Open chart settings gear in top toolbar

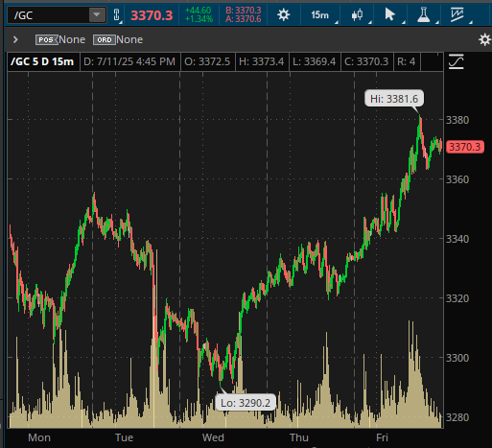click(x=283, y=15)
